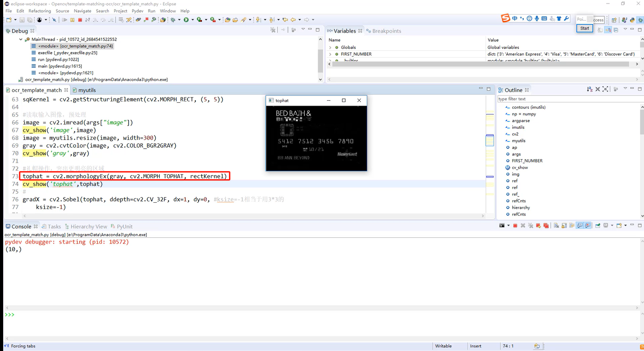Pin the console with pin icon

(x=598, y=225)
